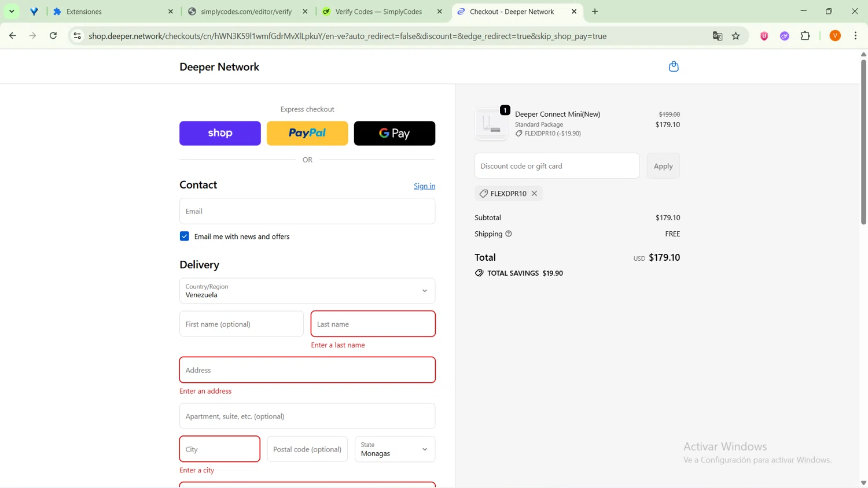Toggle Email me with news and offers

[185, 236]
